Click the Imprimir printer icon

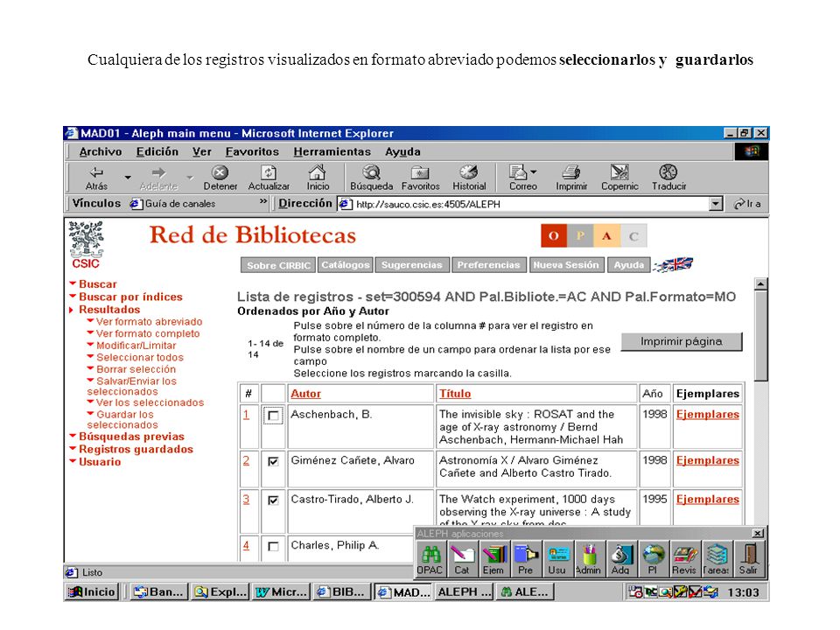571,172
